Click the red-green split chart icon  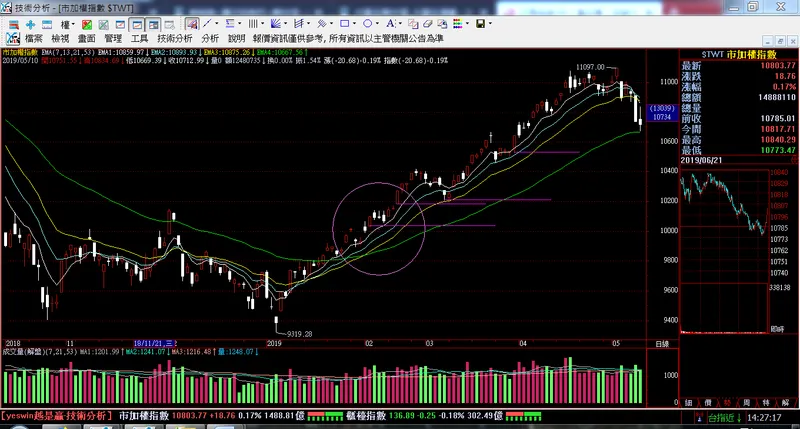click(x=87, y=24)
